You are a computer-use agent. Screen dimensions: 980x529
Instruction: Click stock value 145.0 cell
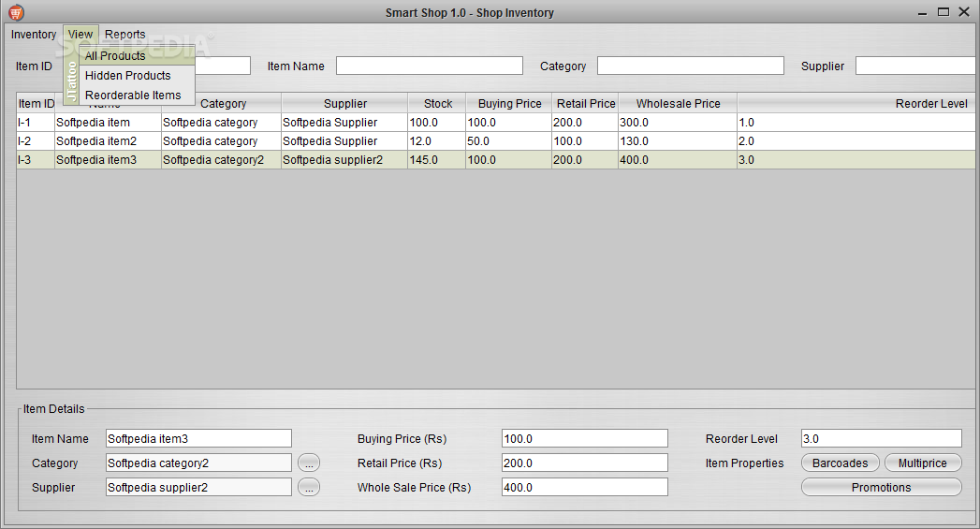pos(437,160)
